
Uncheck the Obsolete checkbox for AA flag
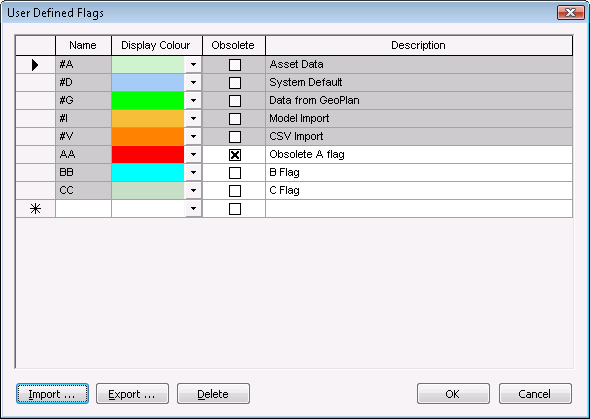click(235, 155)
